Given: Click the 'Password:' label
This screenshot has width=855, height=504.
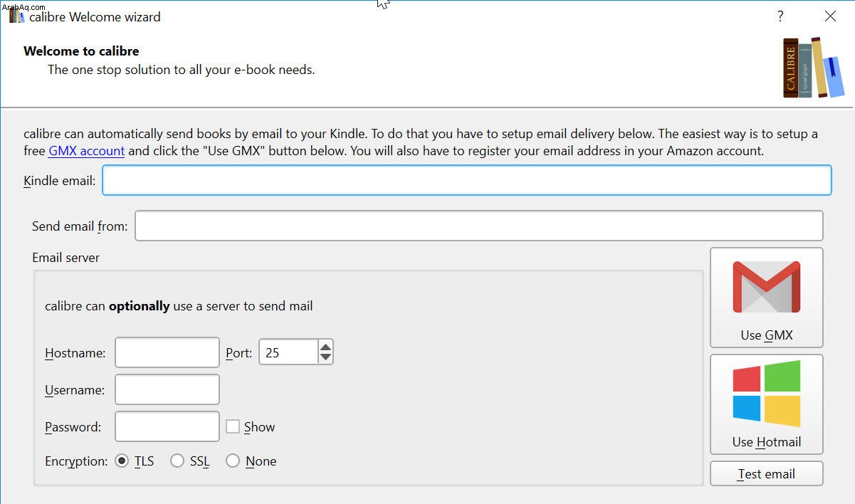Looking at the screenshot, I should point(73,427).
